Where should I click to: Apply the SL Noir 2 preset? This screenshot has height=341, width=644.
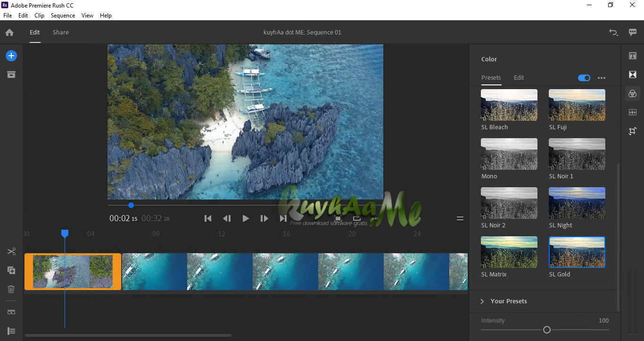[x=509, y=203]
